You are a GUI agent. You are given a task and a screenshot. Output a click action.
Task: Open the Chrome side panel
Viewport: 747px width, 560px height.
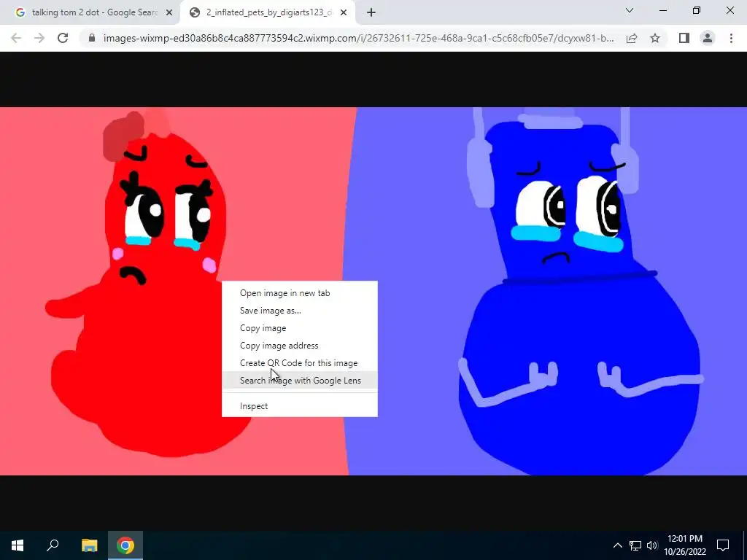coord(684,38)
